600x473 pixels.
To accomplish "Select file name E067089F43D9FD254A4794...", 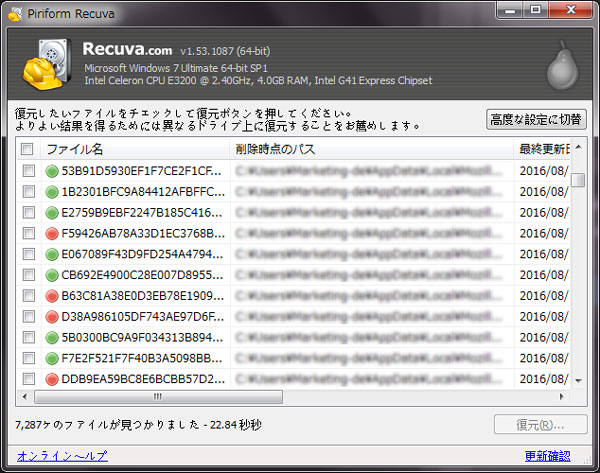I will coord(142,254).
